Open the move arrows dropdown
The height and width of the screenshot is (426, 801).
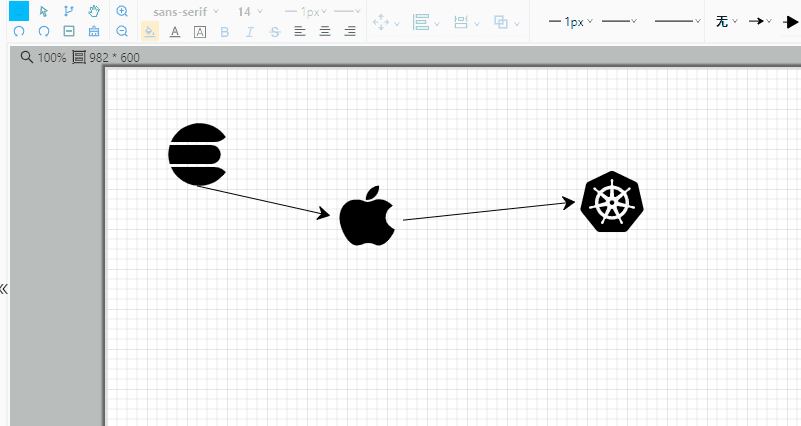[386, 22]
